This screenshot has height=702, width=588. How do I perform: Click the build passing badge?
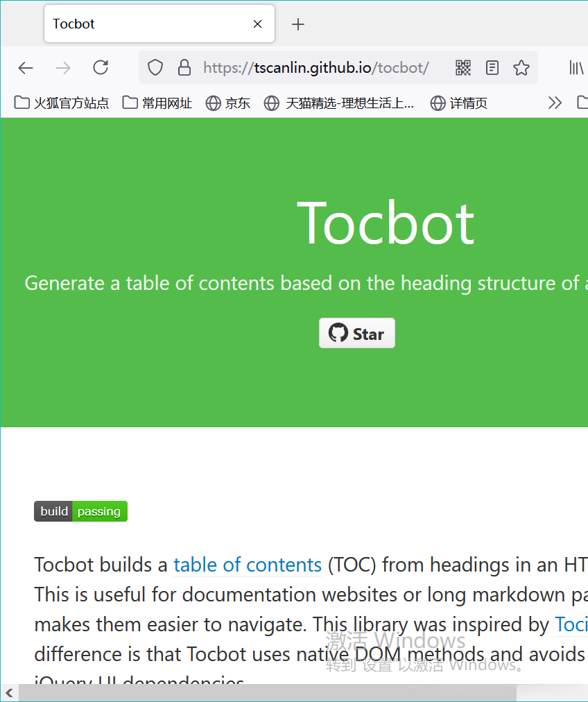(81, 511)
